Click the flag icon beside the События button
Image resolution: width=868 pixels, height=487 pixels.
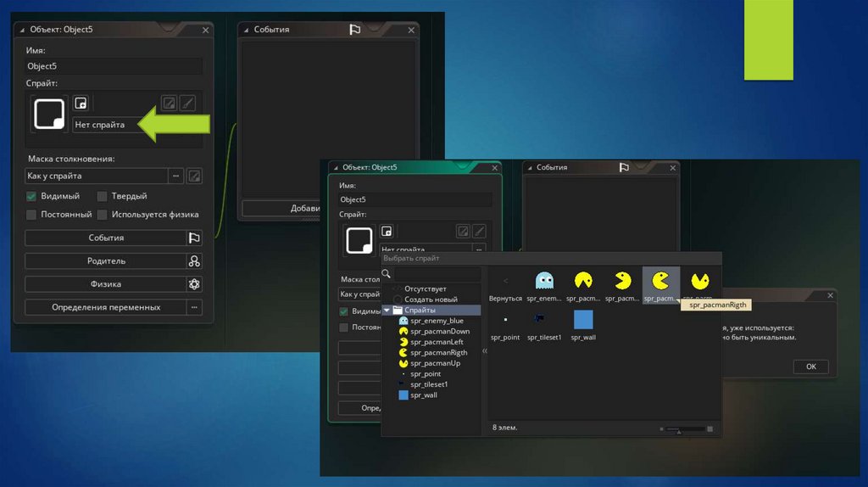pos(194,238)
